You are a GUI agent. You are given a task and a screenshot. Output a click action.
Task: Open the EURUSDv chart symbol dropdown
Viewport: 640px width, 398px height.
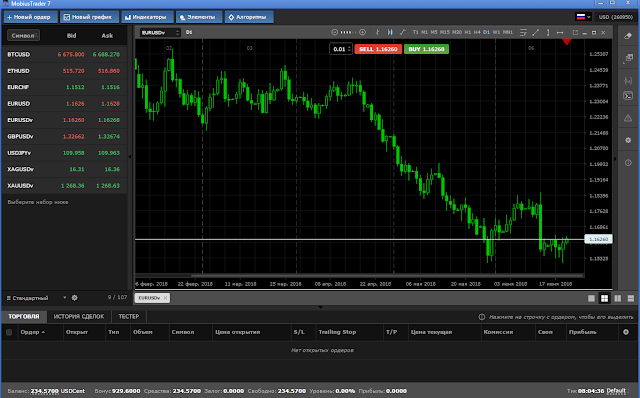(160, 32)
